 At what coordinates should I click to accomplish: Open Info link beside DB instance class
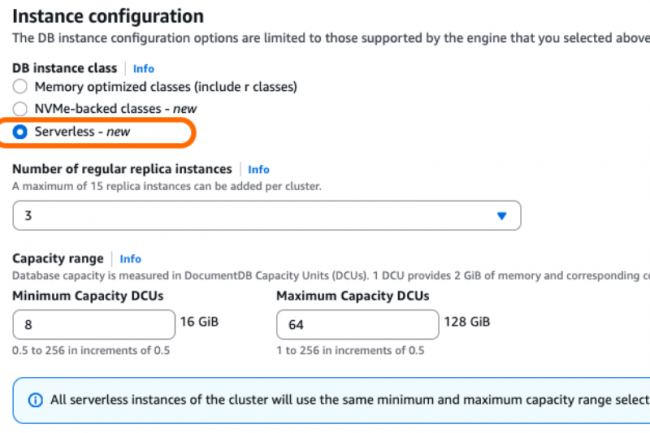coord(143,68)
